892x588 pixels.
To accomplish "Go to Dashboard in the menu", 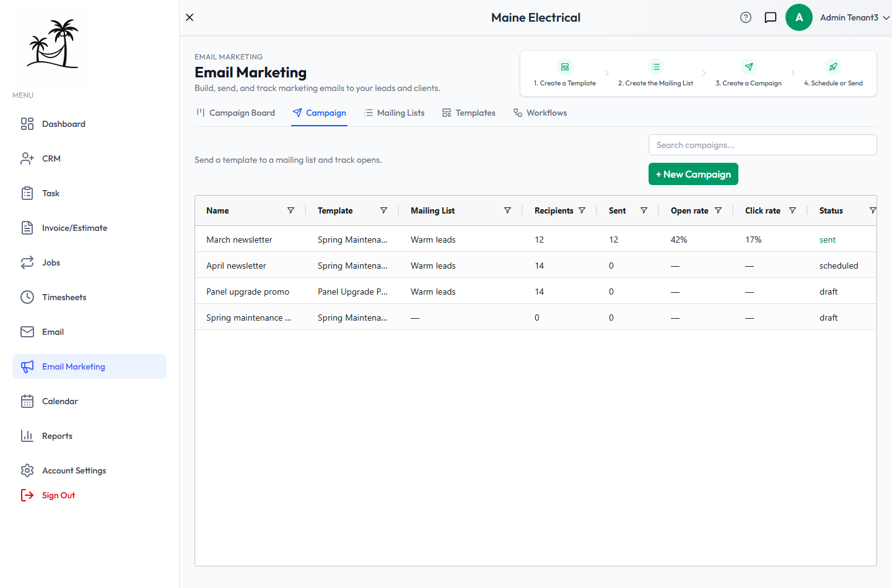I will pyautogui.click(x=89, y=124).
